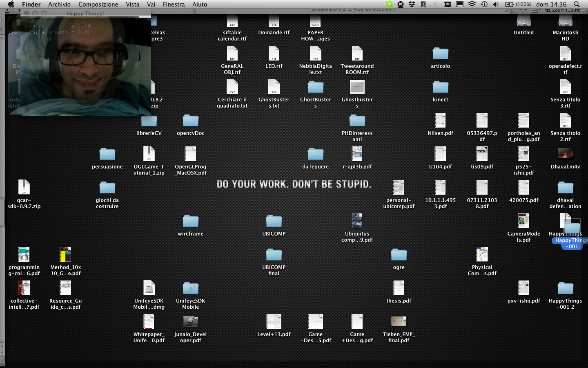The image size is (588, 368).
Task: Select the qcar-sdk-0.9.7.zip archive
Action: (24, 188)
